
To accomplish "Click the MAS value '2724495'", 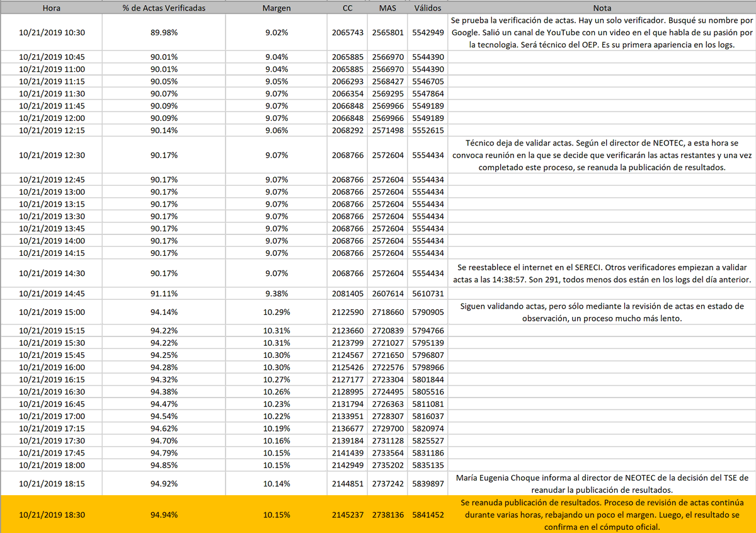I will (387, 391).
